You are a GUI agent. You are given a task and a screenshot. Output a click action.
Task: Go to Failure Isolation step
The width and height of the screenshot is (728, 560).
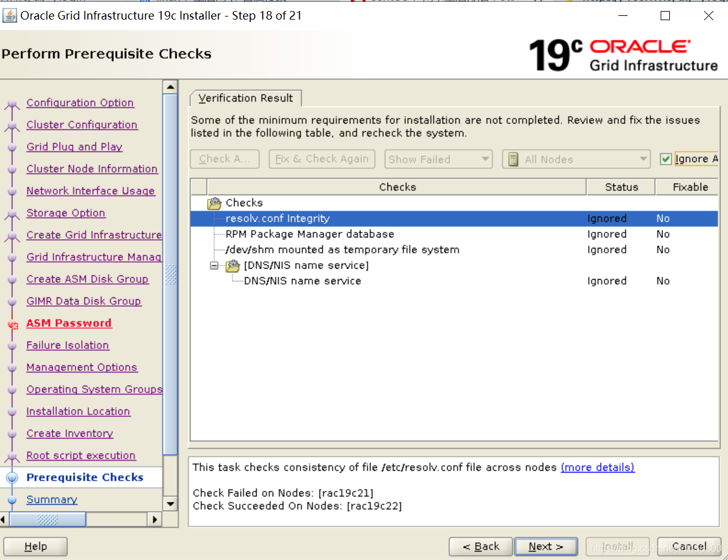coord(67,345)
